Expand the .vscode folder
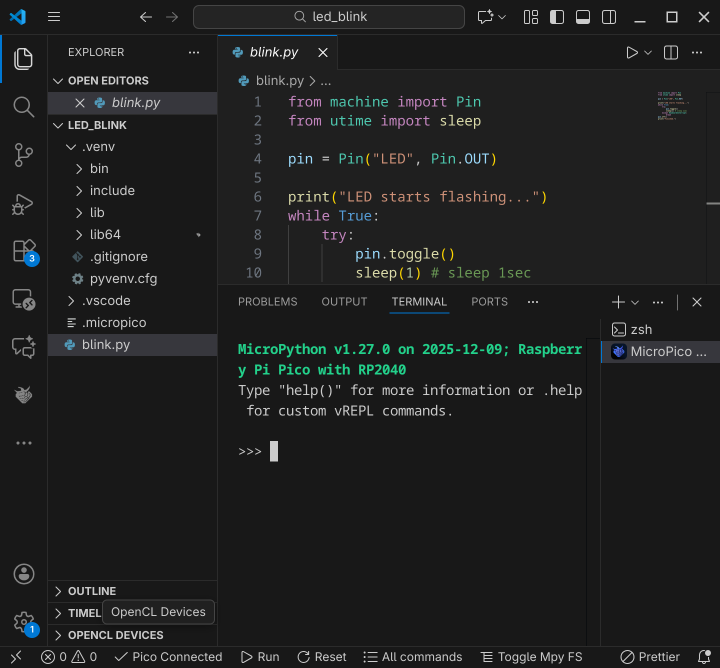Image resolution: width=720 pixels, height=668 pixels. 106,300
